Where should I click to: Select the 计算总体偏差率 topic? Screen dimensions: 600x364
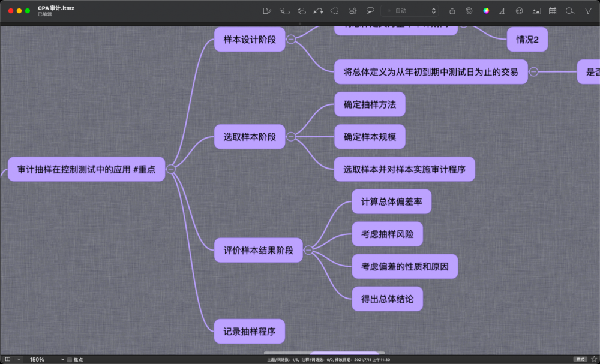pyautogui.click(x=391, y=201)
